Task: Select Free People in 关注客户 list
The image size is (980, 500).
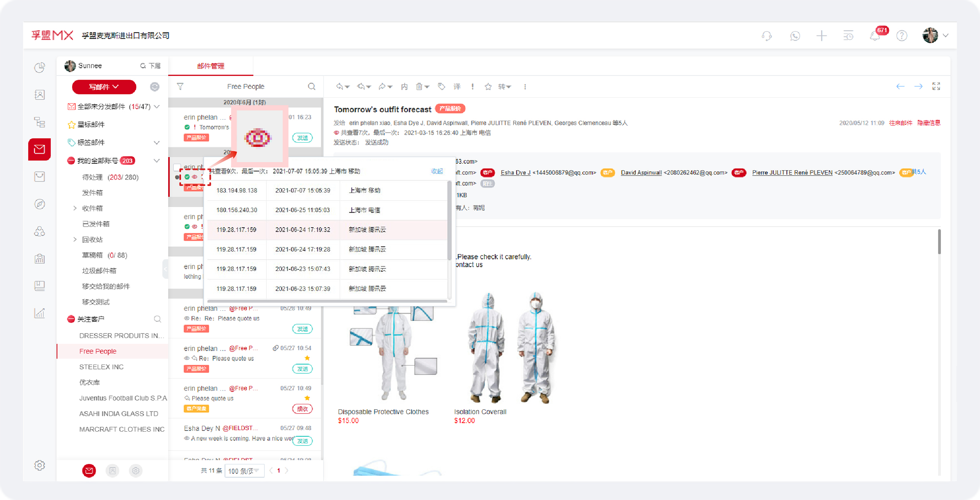Action: [98, 351]
